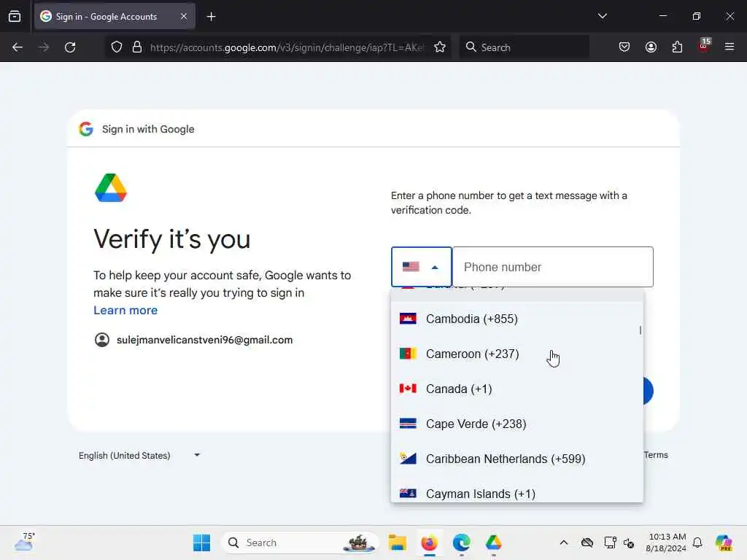747x560 pixels.
Task: Open the weather widget showing 75°
Action: click(x=24, y=542)
